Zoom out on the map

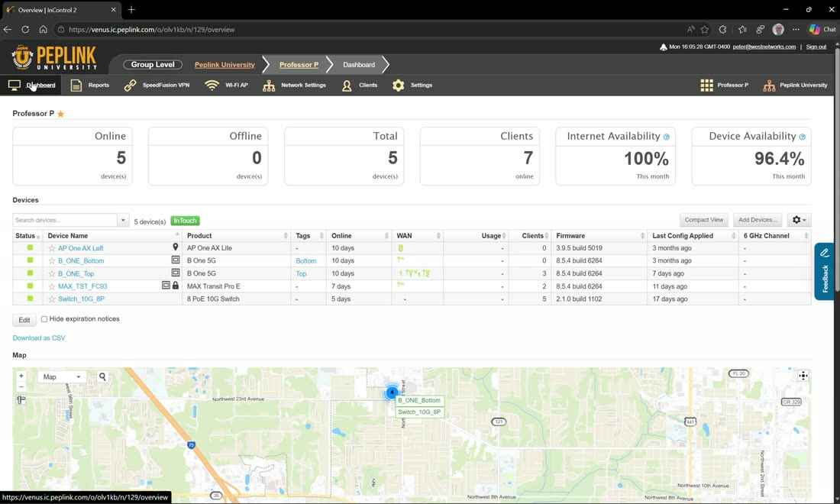pyautogui.click(x=21, y=386)
